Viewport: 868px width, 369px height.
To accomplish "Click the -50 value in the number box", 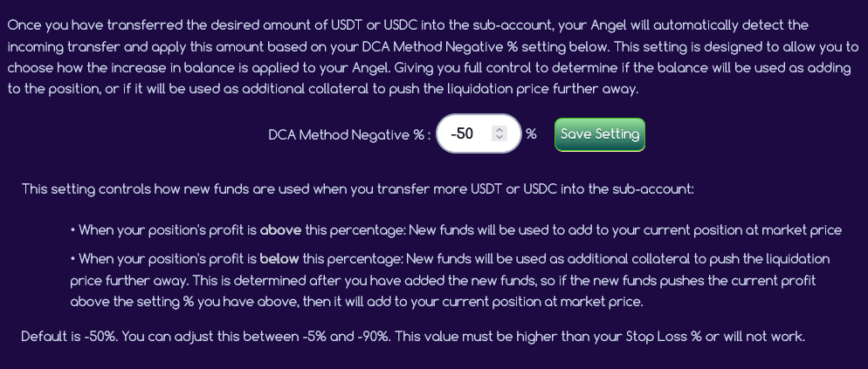I will point(462,134).
